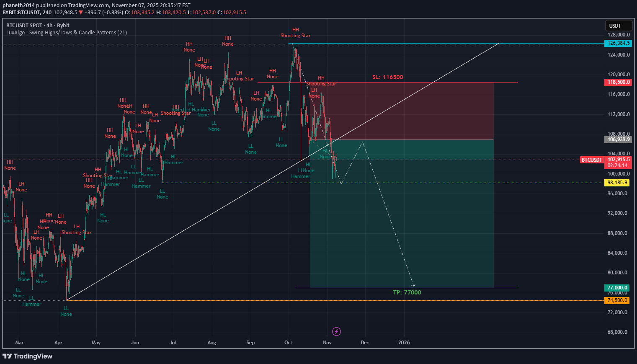Click the orange 74,500.0 price label
The width and height of the screenshot is (637, 364).
[617, 300]
